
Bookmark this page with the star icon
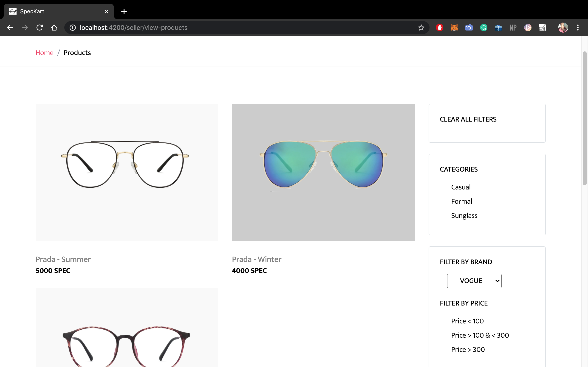(421, 28)
